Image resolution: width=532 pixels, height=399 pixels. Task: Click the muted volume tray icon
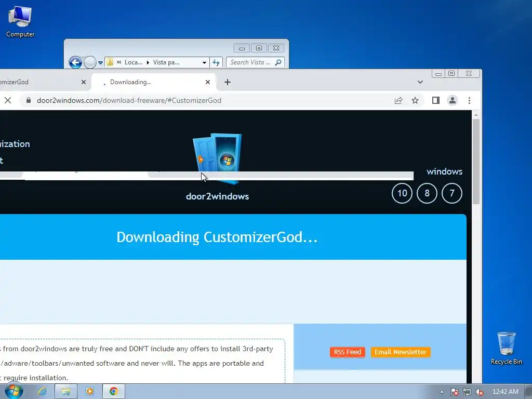[x=480, y=392]
